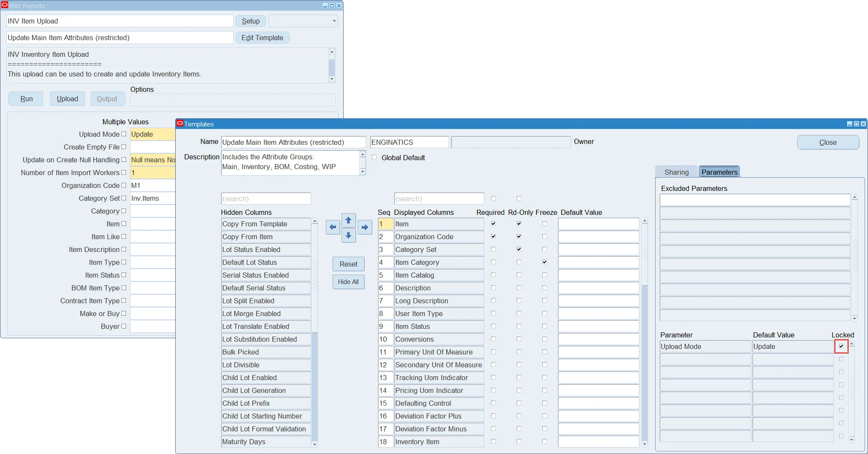The height and width of the screenshot is (454, 868).
Task: Toggle Multiple Values checkbox for Upload Mode
Action: 124,134
